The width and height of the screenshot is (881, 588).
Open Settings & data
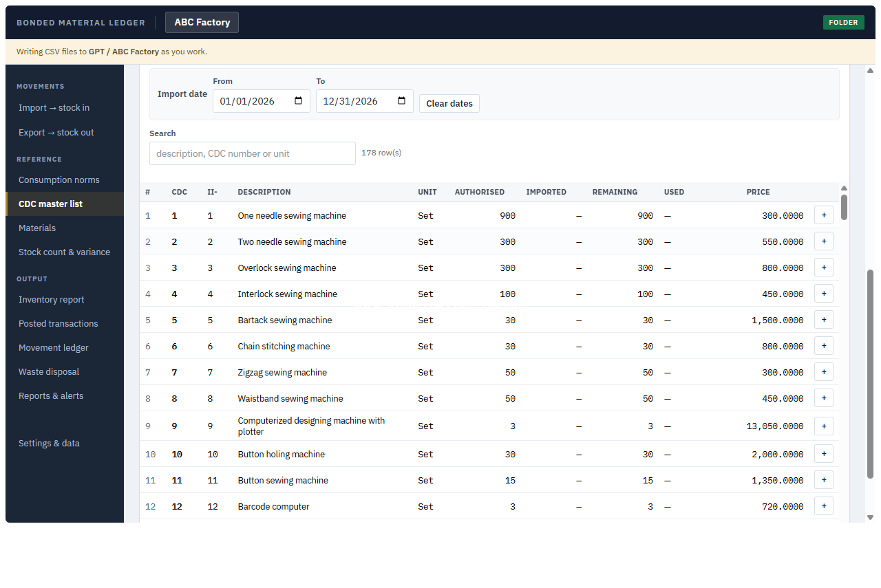pos(49,443)
